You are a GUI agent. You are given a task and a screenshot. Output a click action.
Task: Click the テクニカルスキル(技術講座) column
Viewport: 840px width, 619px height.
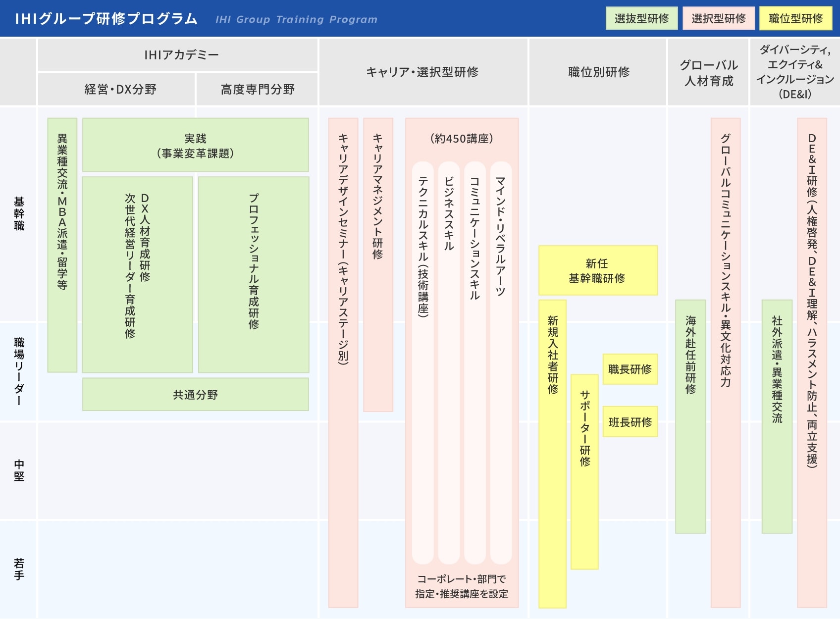point(423,362)
